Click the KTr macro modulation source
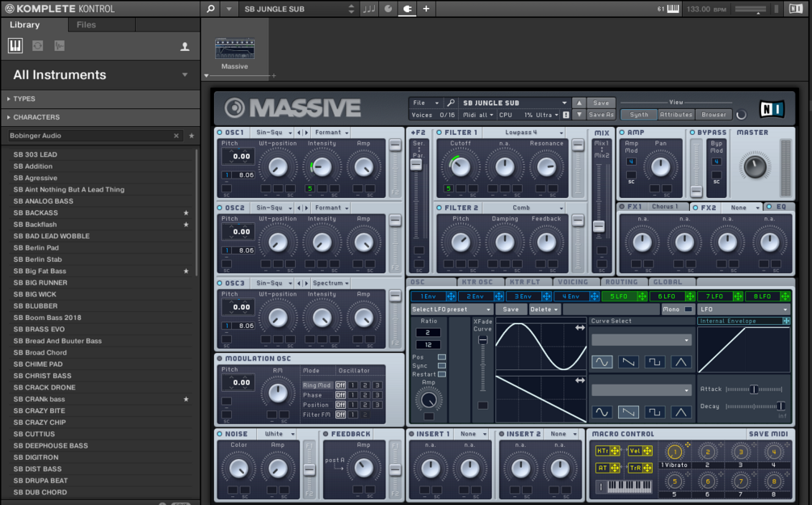 (608, 451)
